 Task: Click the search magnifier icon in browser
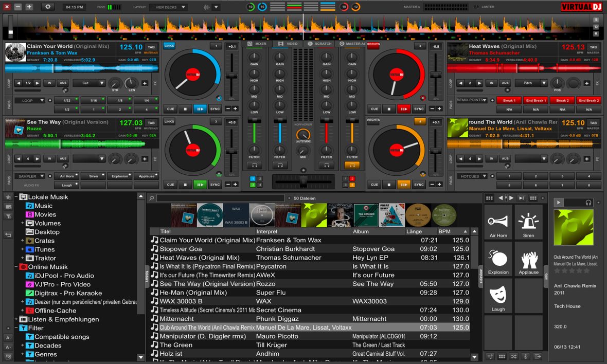tap(152, 198)
